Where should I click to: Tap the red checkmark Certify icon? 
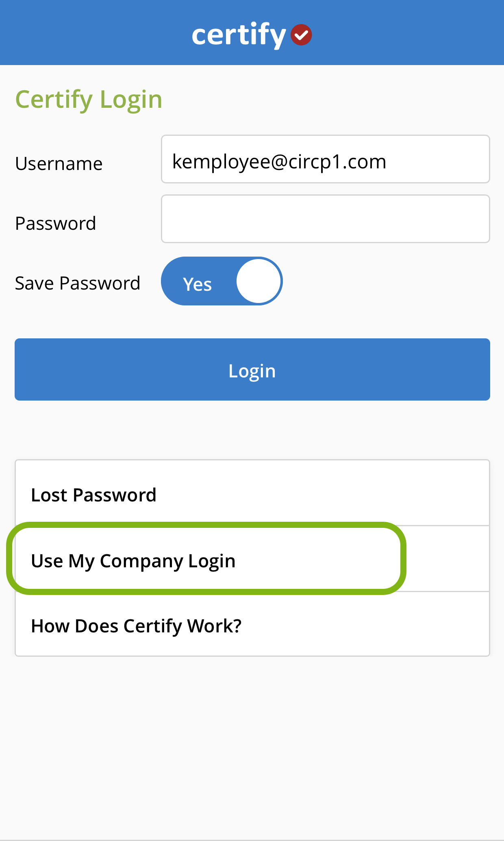click(x=301, y=35)
